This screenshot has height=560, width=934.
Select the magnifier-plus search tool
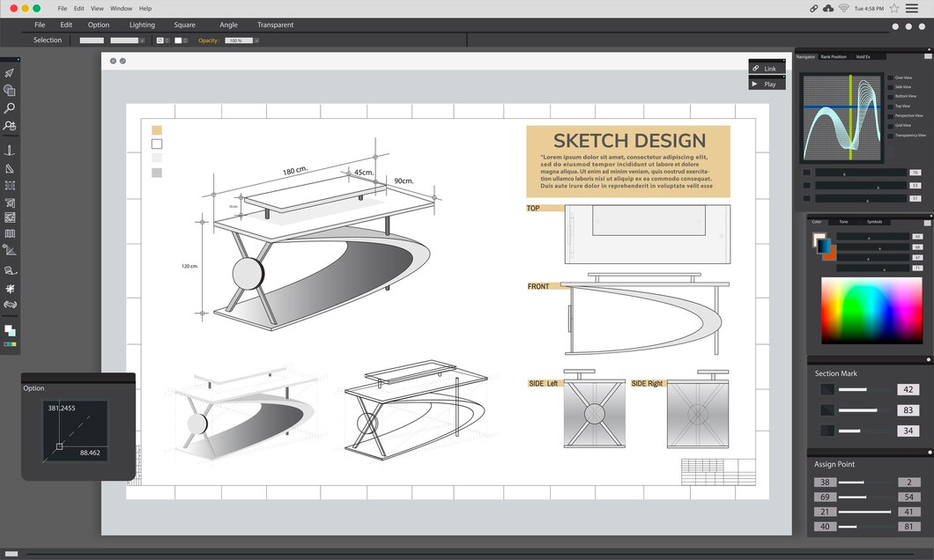click(x=10, y=126)
